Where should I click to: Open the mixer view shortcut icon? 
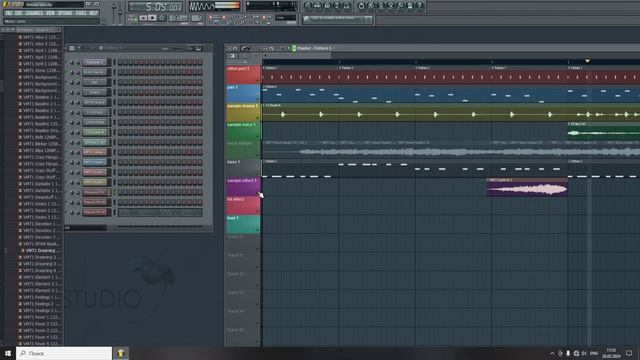pyautogui.click(x=347, y=5)
